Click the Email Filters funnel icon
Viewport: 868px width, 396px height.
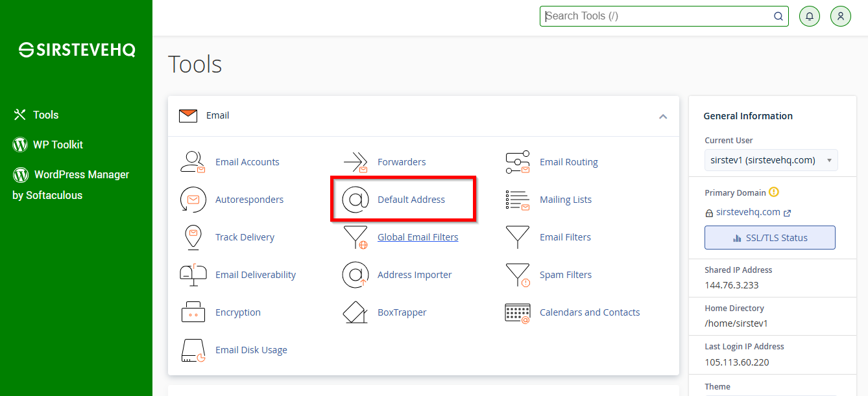click(518, 237)
